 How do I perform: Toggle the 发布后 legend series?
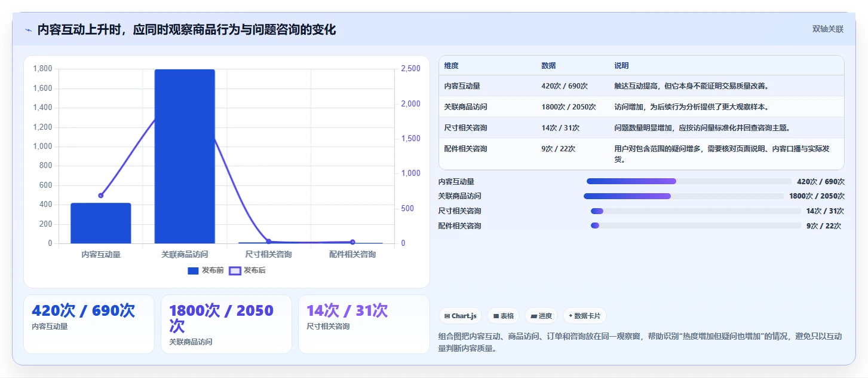point(247,270)
